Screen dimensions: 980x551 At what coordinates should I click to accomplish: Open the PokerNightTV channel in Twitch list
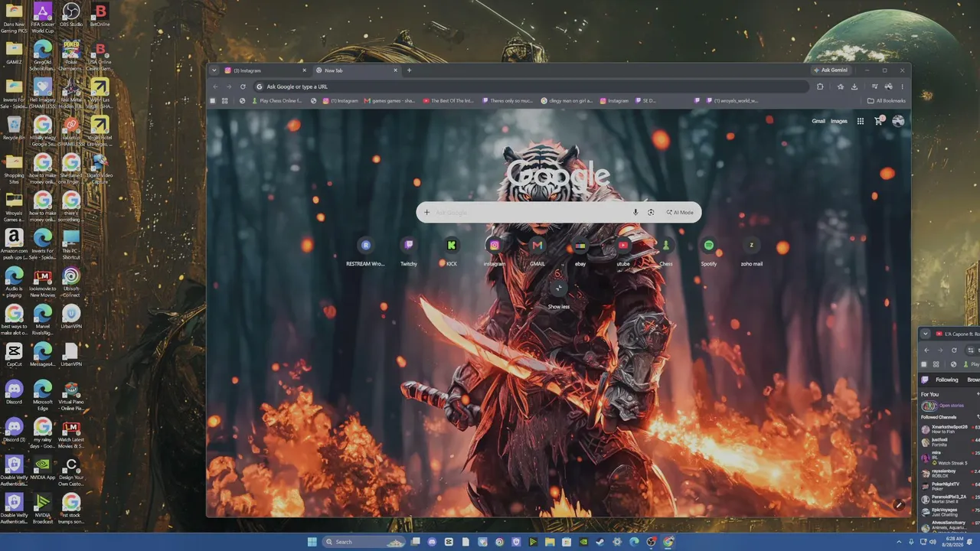click(949, 485)
